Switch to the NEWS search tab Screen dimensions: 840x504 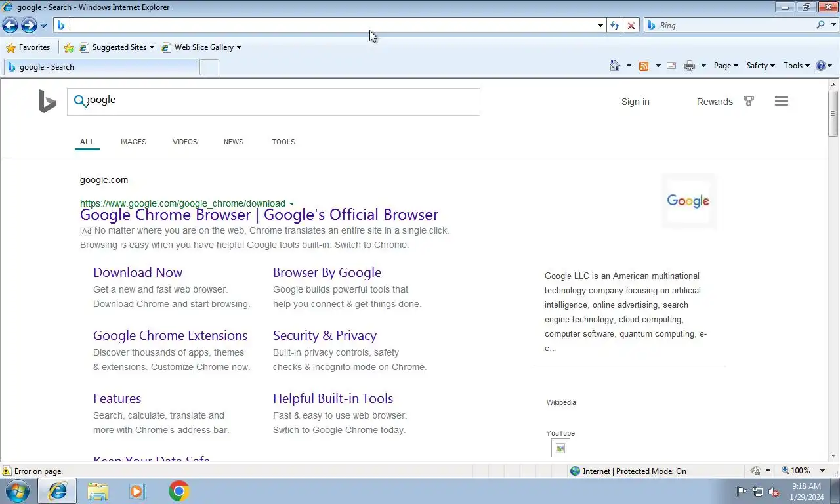[x=234, y=142]
